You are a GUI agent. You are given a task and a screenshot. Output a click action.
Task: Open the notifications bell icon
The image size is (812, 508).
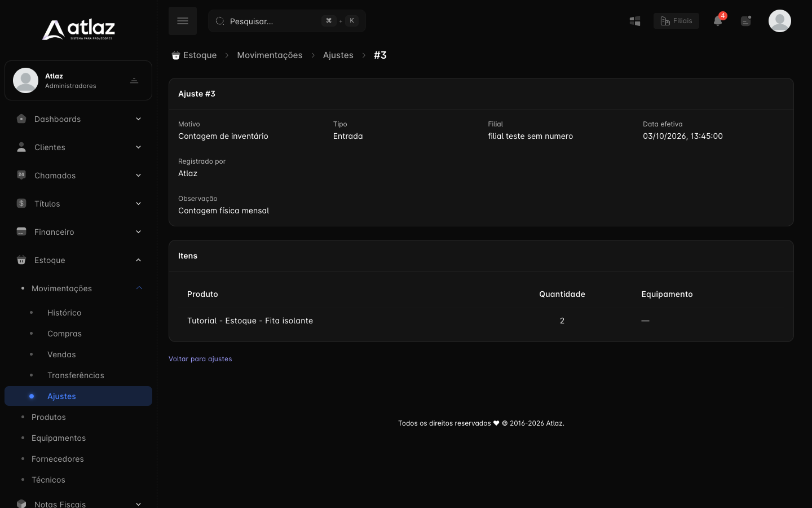point(718,21)
